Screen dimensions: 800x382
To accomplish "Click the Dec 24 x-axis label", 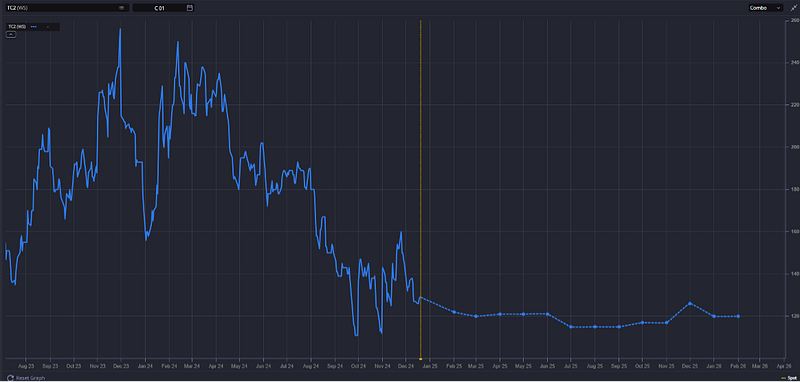I will [x=406, y=366].
